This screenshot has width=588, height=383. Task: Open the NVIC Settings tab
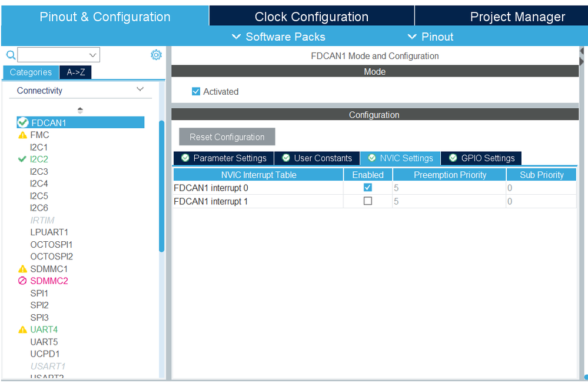(400, 158)
